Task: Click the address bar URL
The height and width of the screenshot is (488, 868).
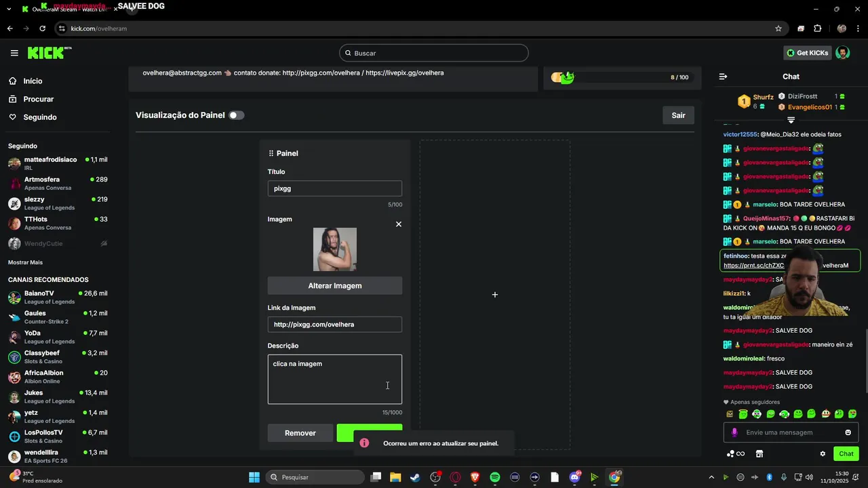Action: tap(99, 28)
